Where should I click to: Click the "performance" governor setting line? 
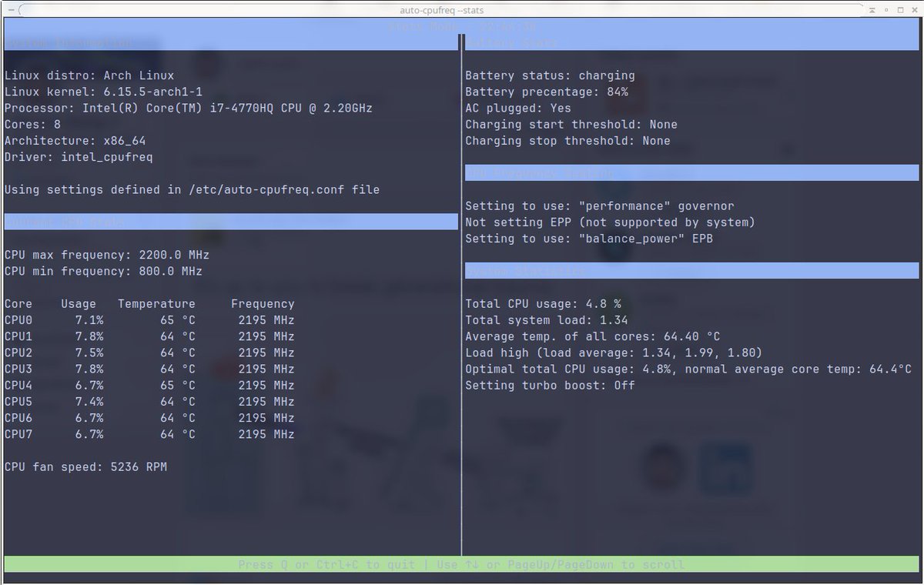click(600, 206)
